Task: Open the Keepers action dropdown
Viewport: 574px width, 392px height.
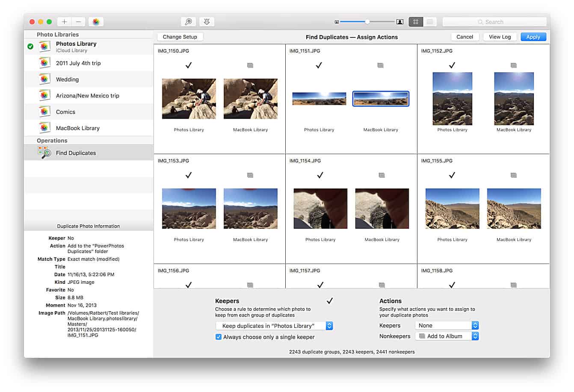Action: click(x=447, y=325)
